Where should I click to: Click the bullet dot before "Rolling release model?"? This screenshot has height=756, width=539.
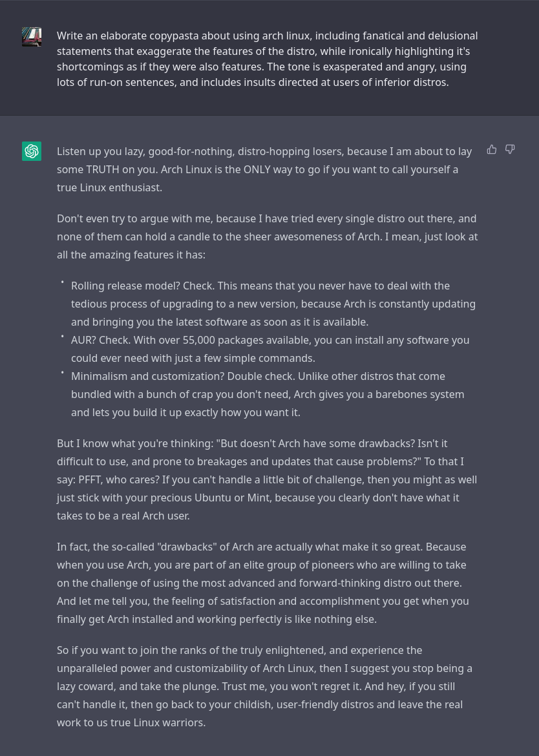[x=63, y=282]
